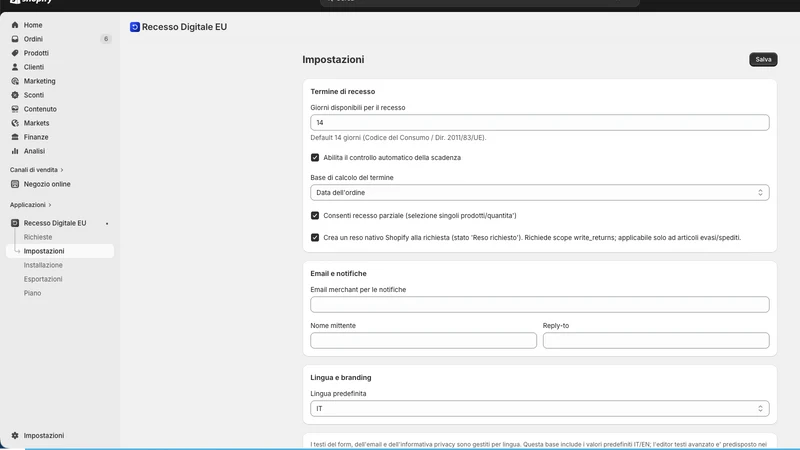Toggle Crea un reso nativo Shopify checkbox
Screen dimensions: 800x450
coord(315,237)
